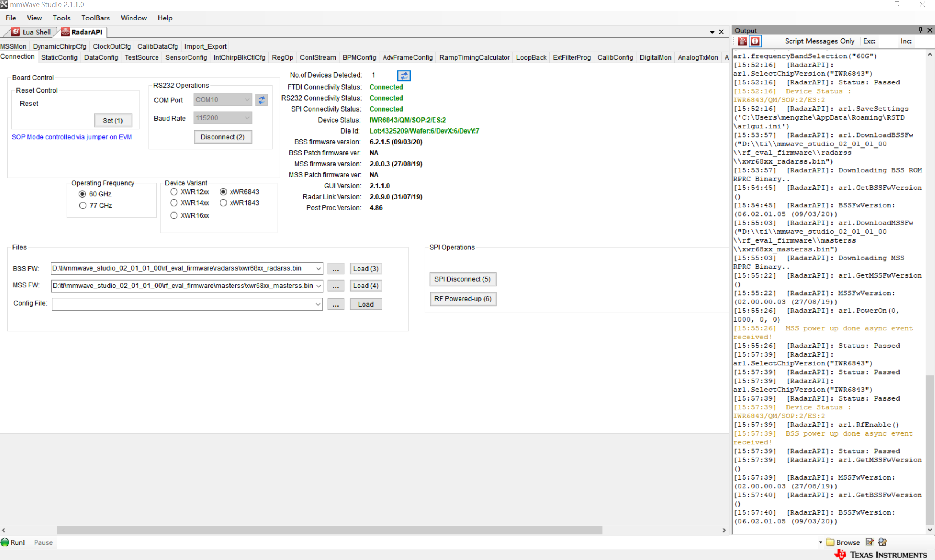Viewport: 935px width, 560px height.
Task: Switch to the StaticConfig tab
Action: [59, 57]
